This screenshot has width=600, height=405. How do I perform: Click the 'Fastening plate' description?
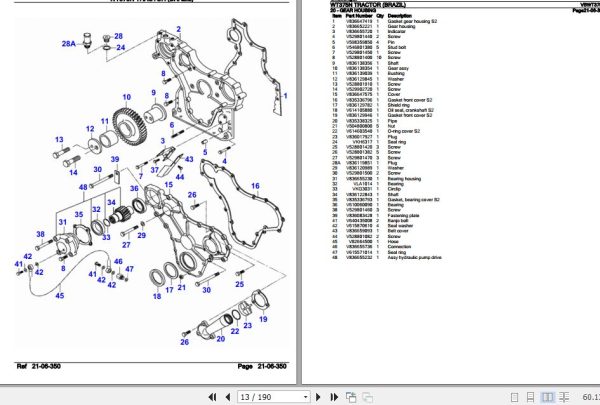[403, 216]
